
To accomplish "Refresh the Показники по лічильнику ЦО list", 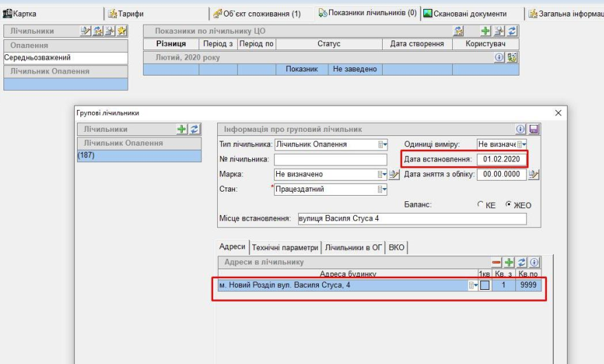I will 512,31.
